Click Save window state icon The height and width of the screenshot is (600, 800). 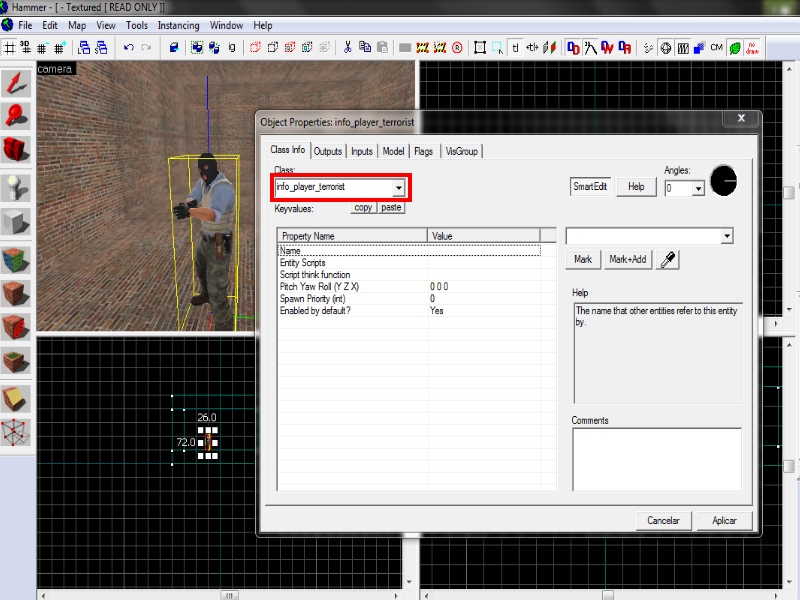tap(102, 48)
